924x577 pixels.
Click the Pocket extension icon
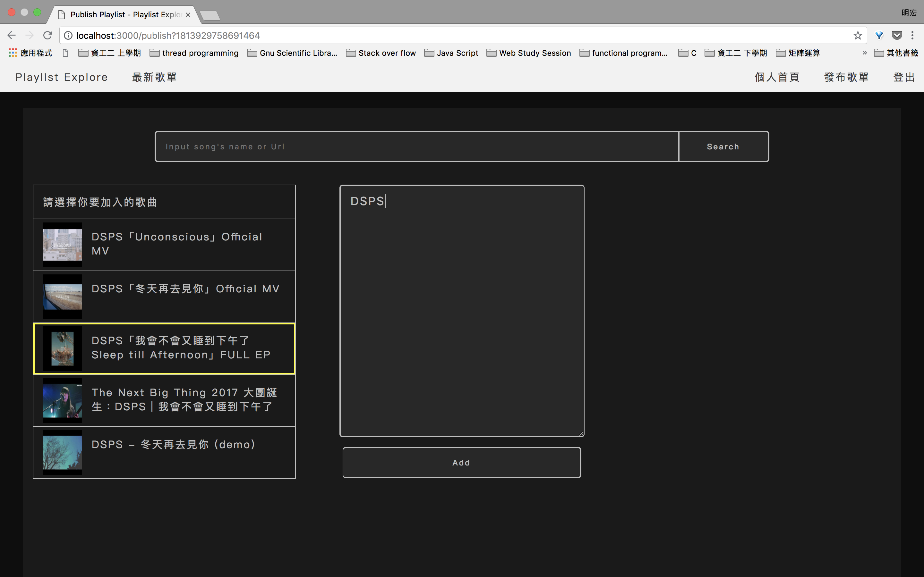896,36
